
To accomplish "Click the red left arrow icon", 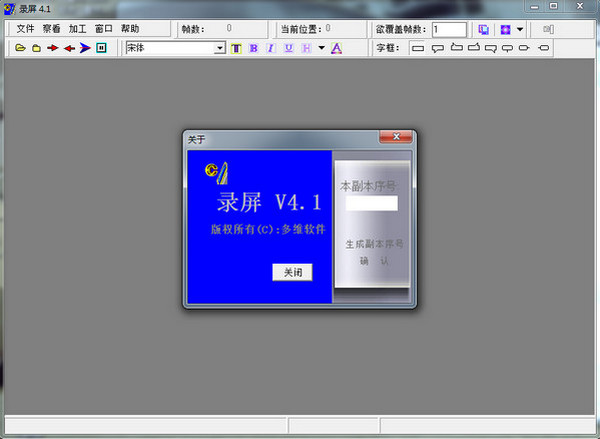I will point(69,48).
